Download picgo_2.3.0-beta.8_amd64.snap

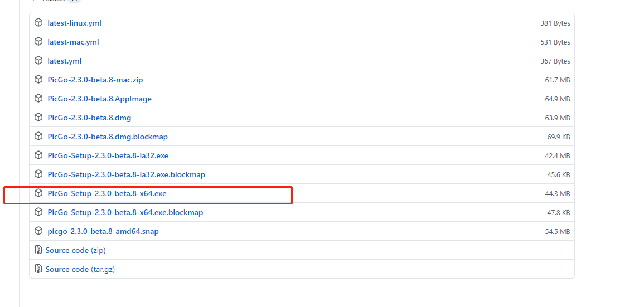103,231
